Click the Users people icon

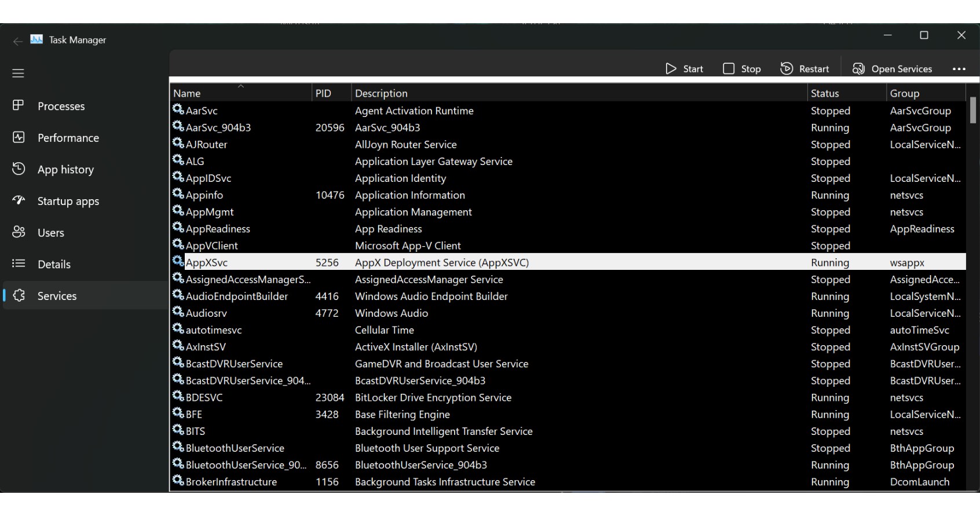point(19,232)
